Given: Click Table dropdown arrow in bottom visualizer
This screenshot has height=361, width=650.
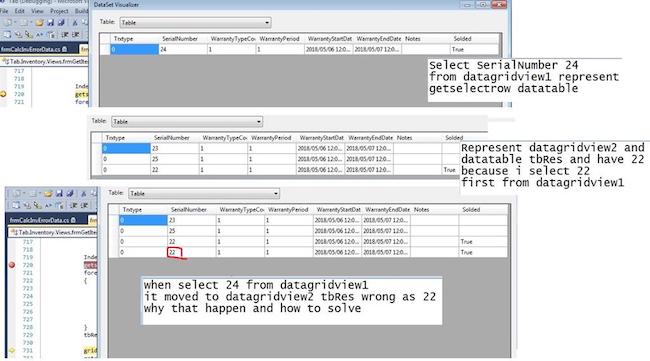Looking at the screenshot, I should point(276,193).
